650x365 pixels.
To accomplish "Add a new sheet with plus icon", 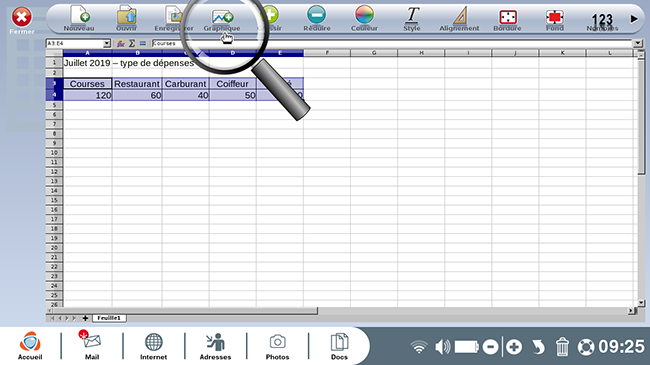I will [85, 318].
